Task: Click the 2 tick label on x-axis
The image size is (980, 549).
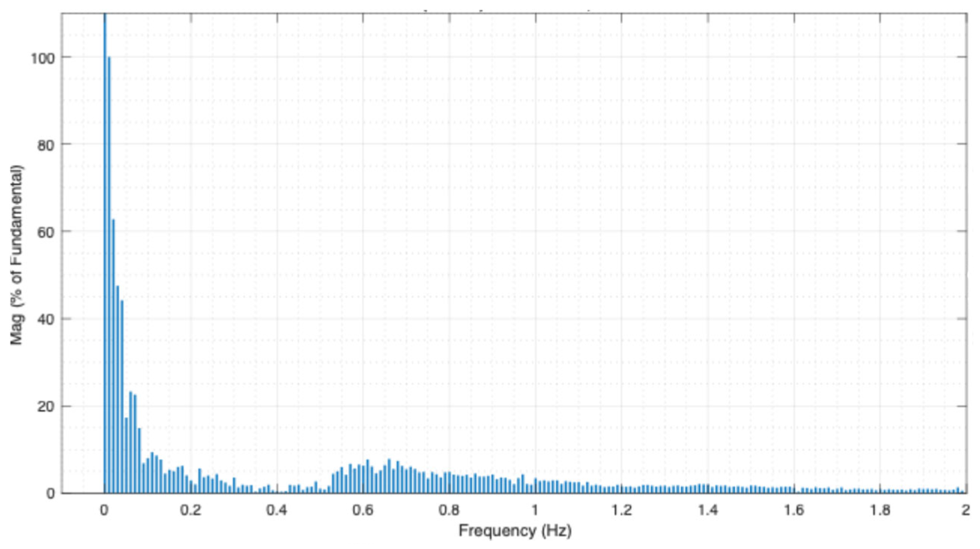Action: [x=966, y=510]
